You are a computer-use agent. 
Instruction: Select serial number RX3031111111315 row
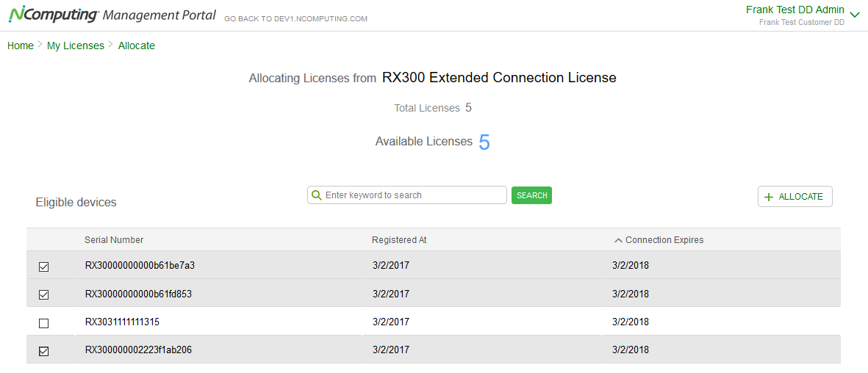[122, 322]
